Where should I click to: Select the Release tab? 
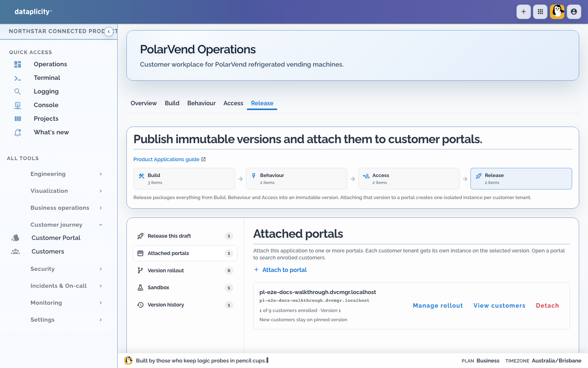tap(262, 103)
